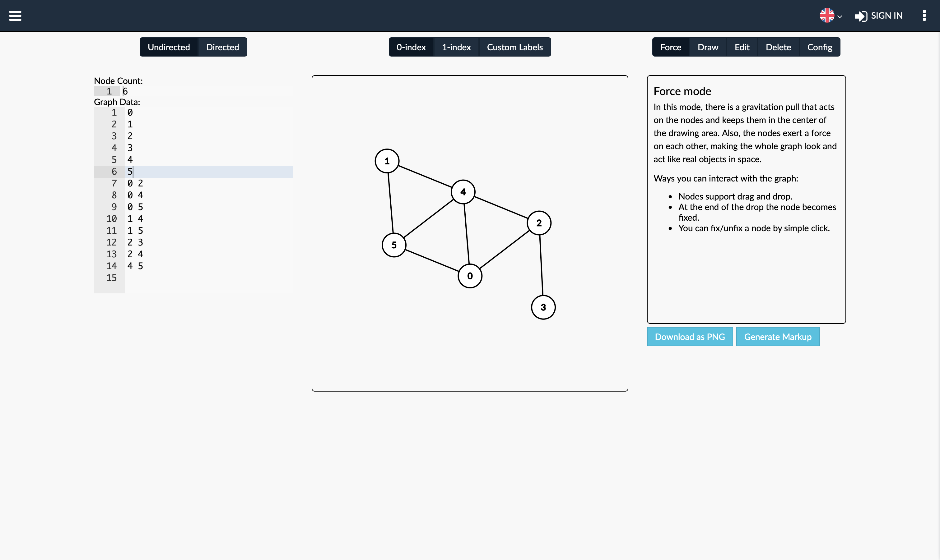The width and height of the screenshot is (940, 560).
Task: Click Generate Markup button
Action: (778, 337)
